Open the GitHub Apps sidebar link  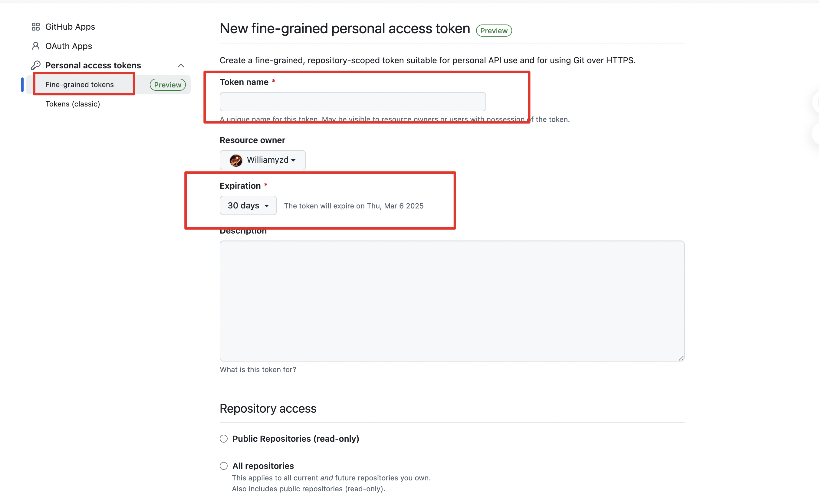[x=70, y=27]
